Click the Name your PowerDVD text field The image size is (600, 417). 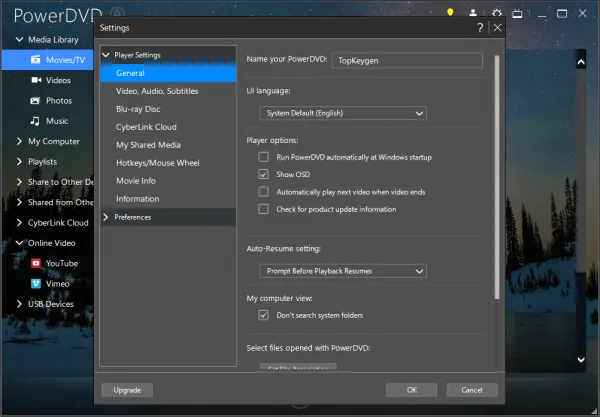(408, 60)
